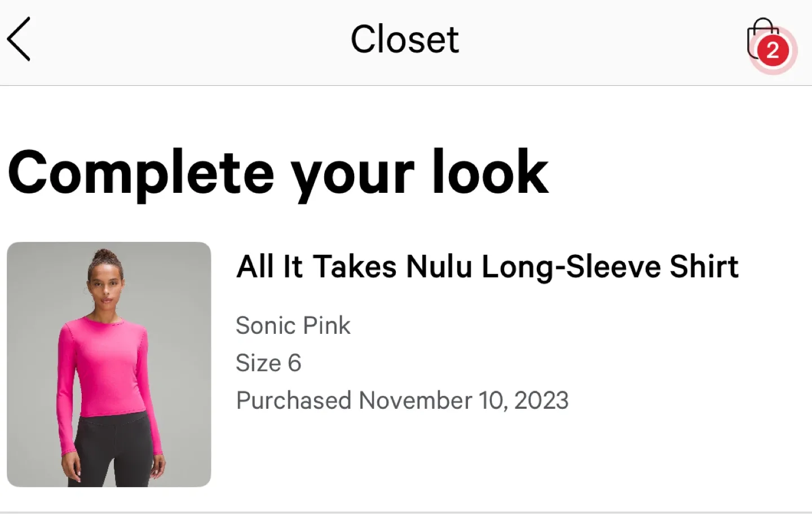Tap Purchased November 10, 2023 details
The height and width of the screenshot is (516, 812).
[402, 400]
